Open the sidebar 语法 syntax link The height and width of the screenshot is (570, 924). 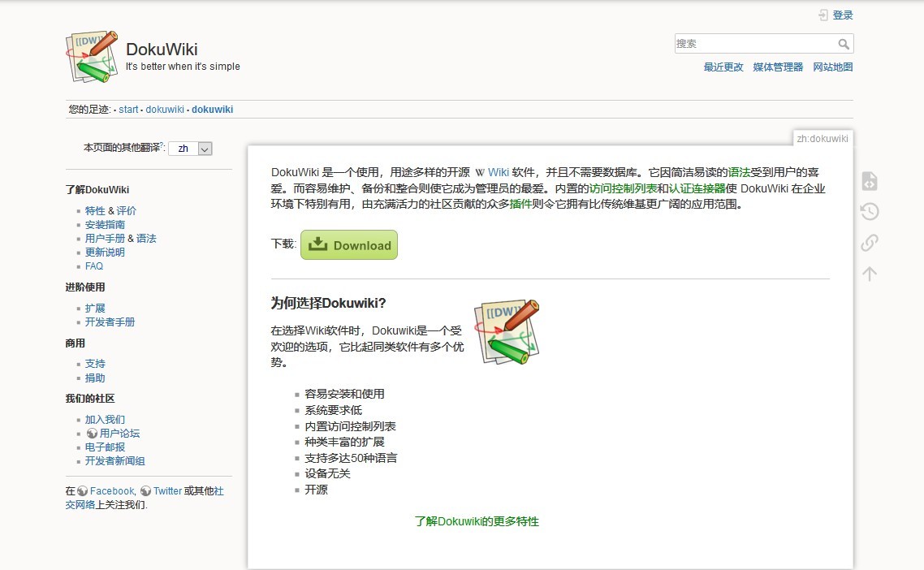coord(146,239)
